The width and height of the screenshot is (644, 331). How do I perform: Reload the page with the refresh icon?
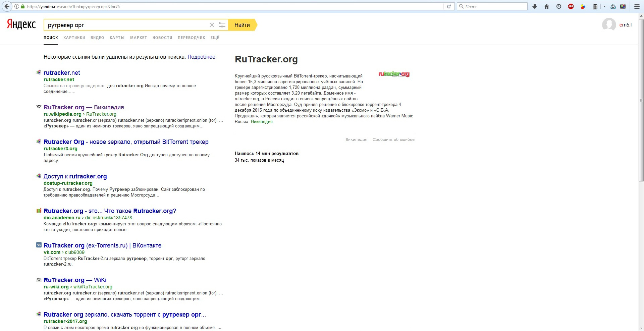[x=449, y=6]
